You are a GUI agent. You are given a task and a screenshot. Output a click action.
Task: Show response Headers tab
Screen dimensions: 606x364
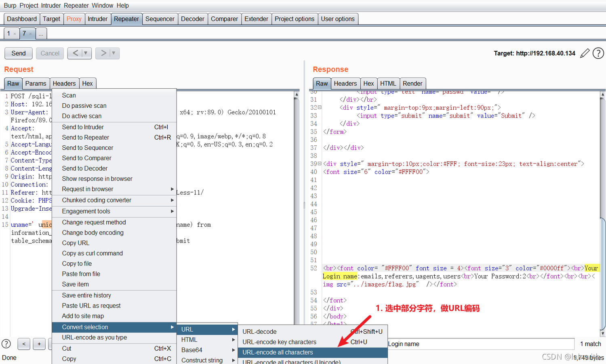pyautogui.click(x=345, y=84)
